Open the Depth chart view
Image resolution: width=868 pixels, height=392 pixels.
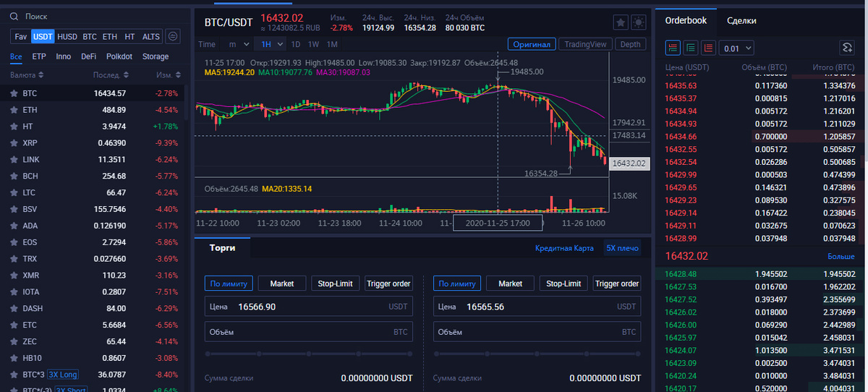coord(631,44)
